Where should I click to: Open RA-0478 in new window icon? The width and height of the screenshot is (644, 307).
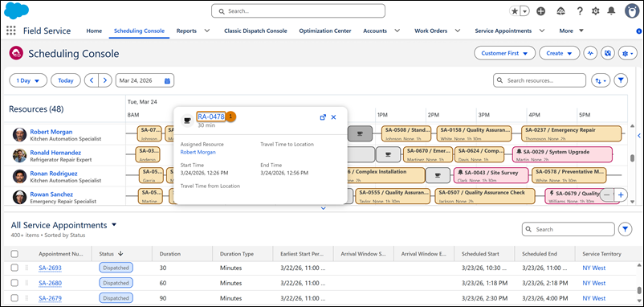323,117
